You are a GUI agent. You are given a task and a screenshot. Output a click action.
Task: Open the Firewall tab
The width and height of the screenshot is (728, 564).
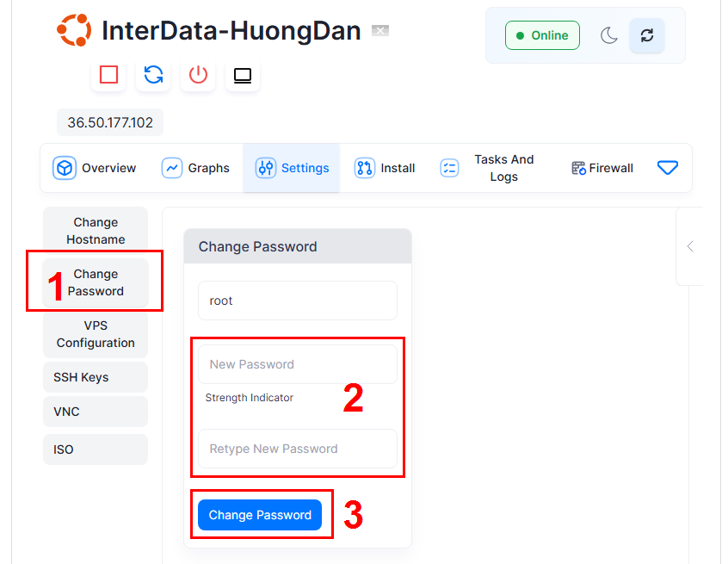pyautogui.click(x=602, y=168)
